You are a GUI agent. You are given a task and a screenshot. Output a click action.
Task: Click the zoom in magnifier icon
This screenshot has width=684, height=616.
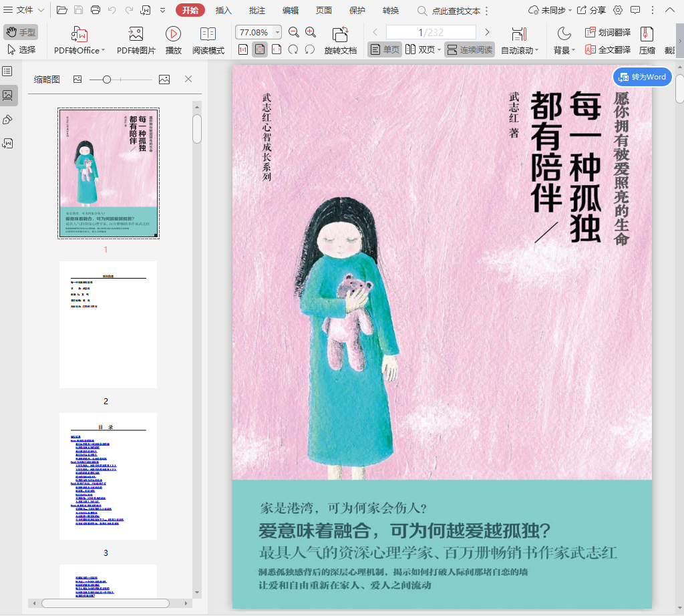coord(311,32)
